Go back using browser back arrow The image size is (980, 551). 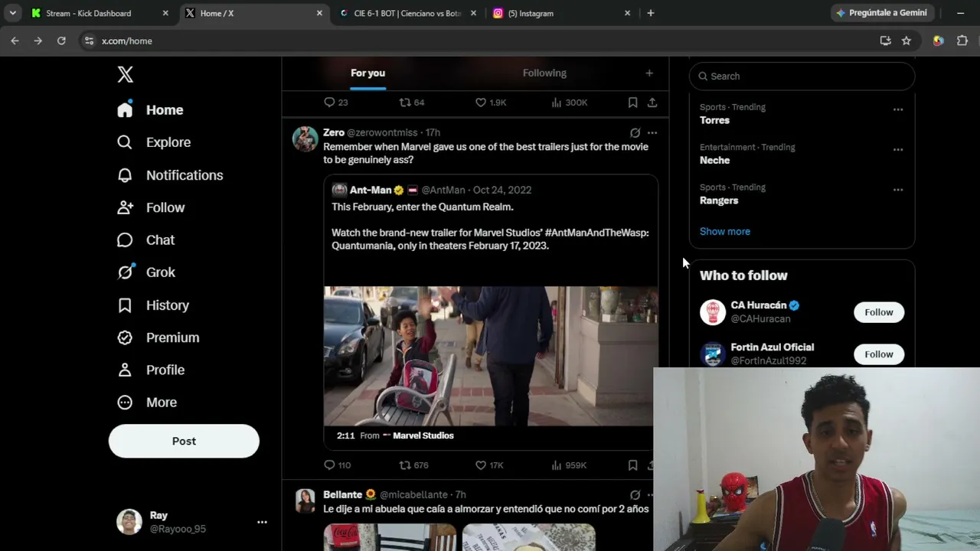coord(15,41)
